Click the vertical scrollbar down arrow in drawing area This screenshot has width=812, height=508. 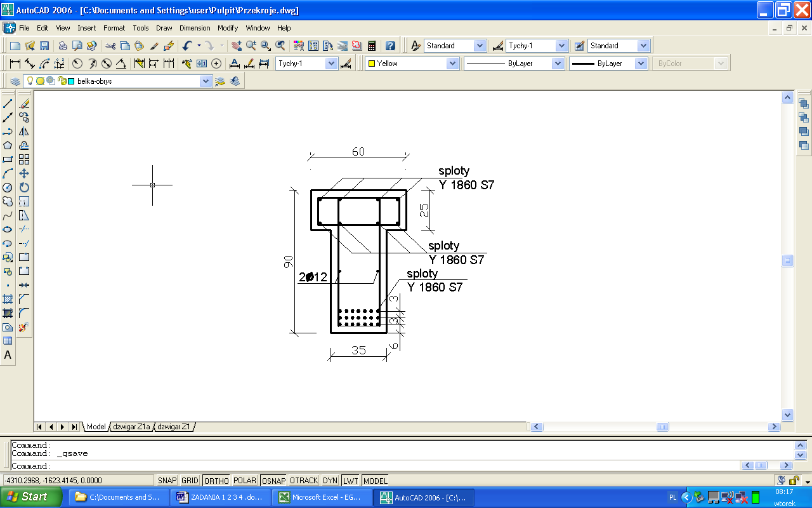point(788,415)
